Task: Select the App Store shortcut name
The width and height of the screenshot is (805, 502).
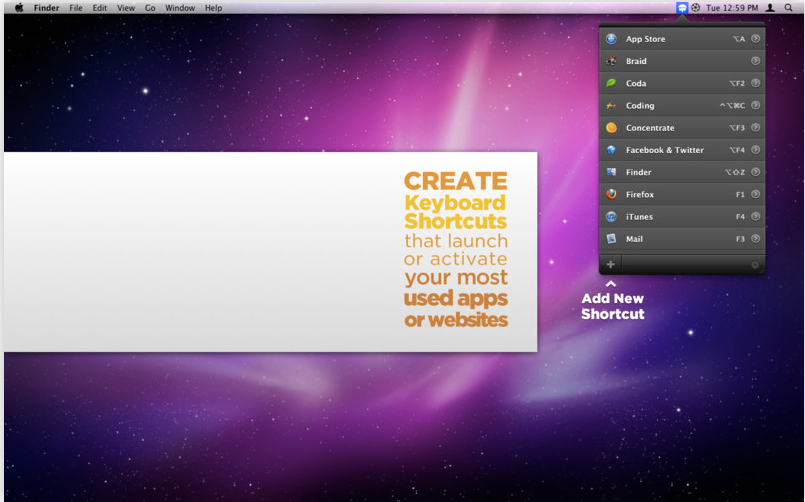Action: (645, 39)
